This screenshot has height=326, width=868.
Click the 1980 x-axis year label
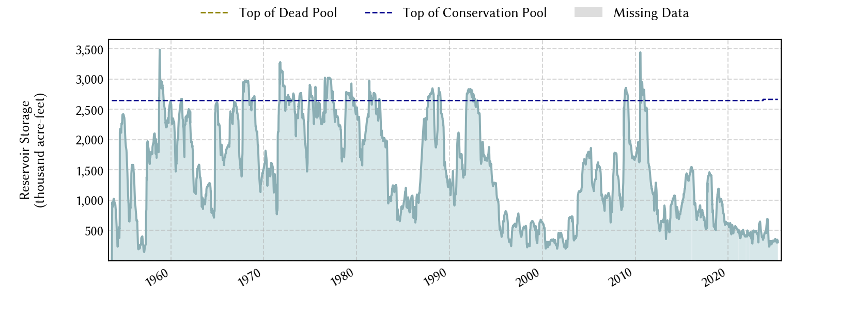[x=342, y=278]
